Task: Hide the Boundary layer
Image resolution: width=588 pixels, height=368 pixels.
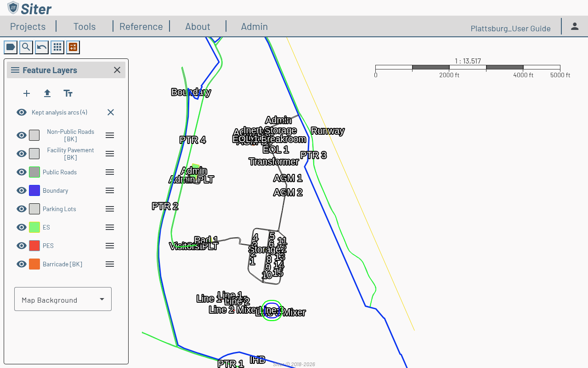Action: pyautogui.click(x=22, y=190)
